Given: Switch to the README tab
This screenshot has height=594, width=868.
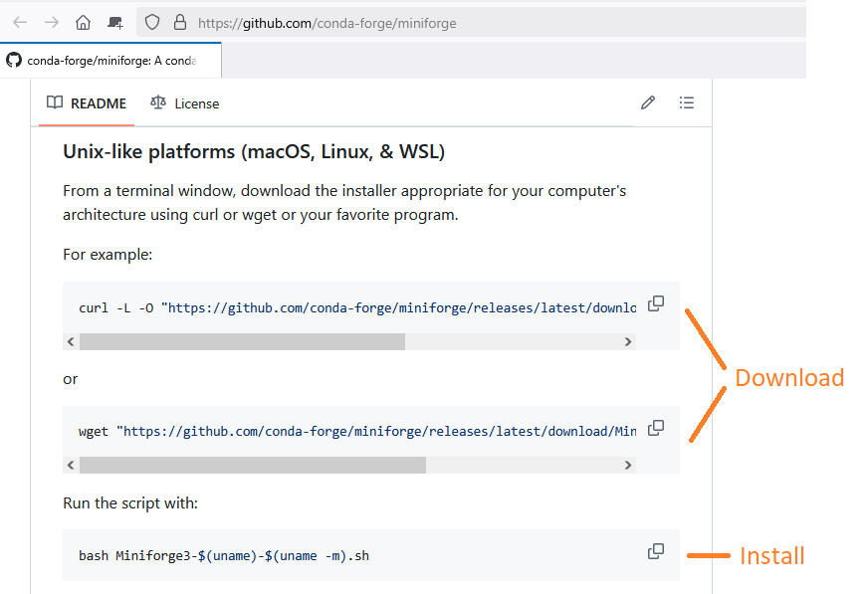Looking at the screenshot, I should pos(87,103).
